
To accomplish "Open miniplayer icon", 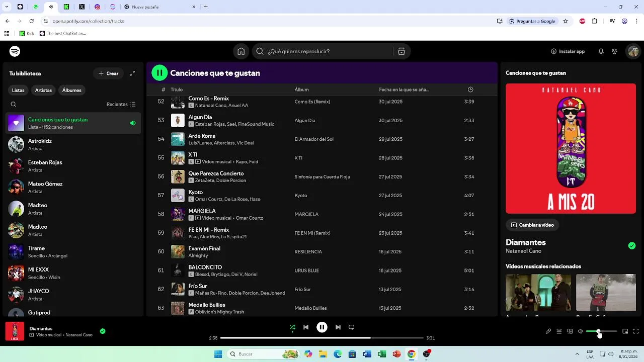I will coord(625,331).
